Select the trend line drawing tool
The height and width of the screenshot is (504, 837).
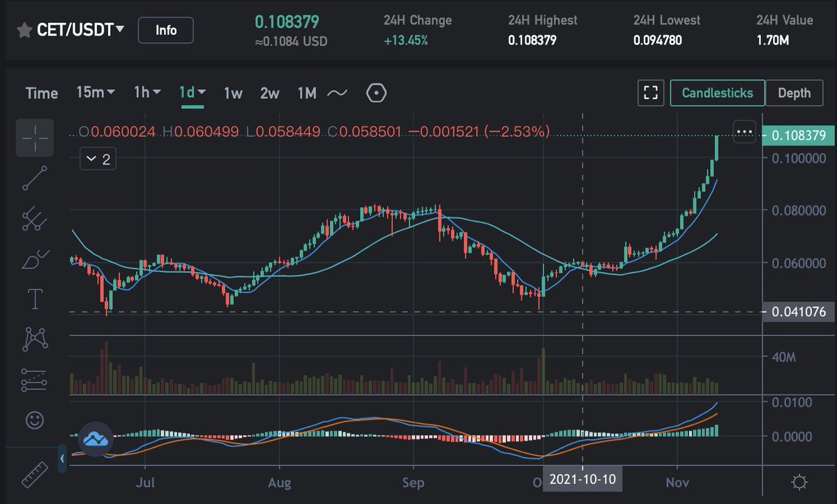point(35,178)
